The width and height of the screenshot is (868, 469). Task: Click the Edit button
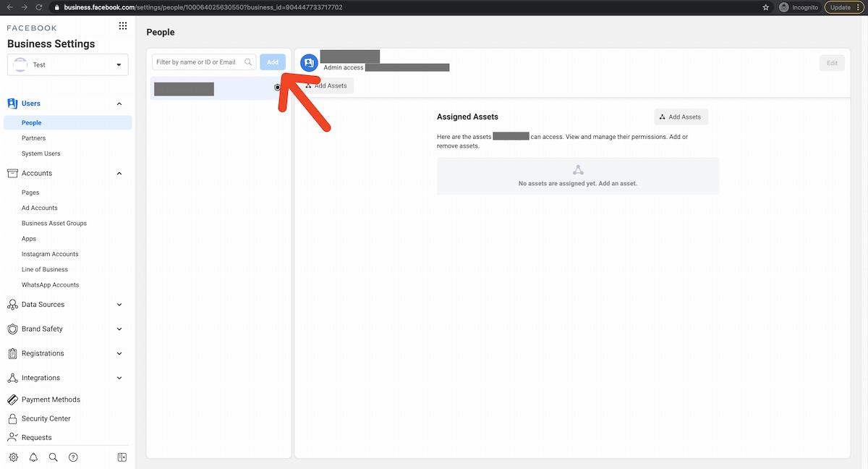tap(833, 63)
